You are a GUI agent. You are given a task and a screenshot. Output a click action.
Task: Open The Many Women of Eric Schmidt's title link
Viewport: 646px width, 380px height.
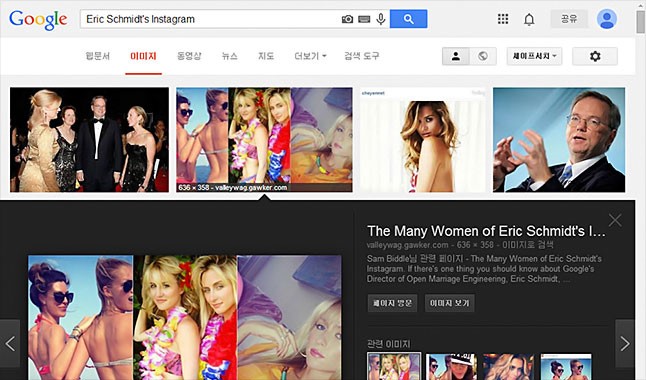click(486, 231)
